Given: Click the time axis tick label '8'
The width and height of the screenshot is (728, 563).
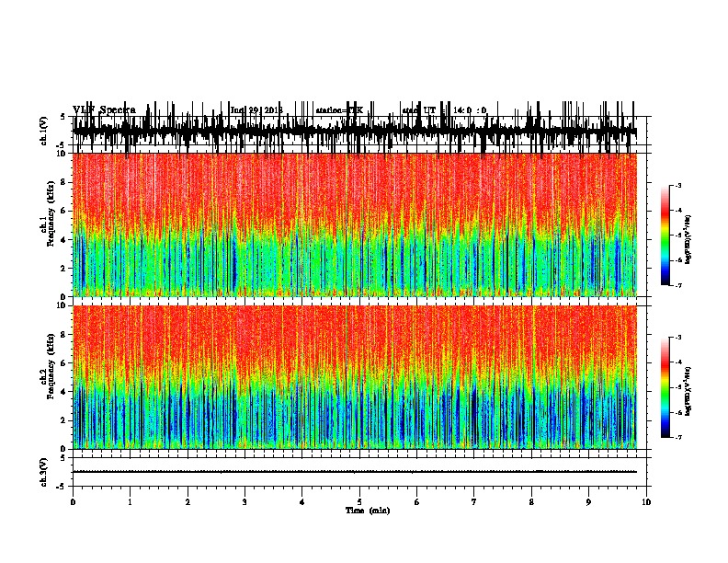Looking at the screenshot, I should tap(531, 502).
